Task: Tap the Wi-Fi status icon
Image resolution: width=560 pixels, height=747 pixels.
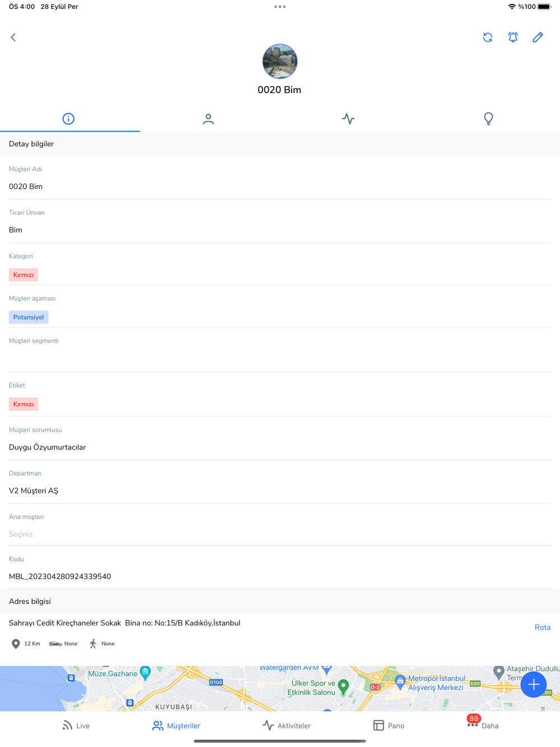Action: [x=512, y=7]
